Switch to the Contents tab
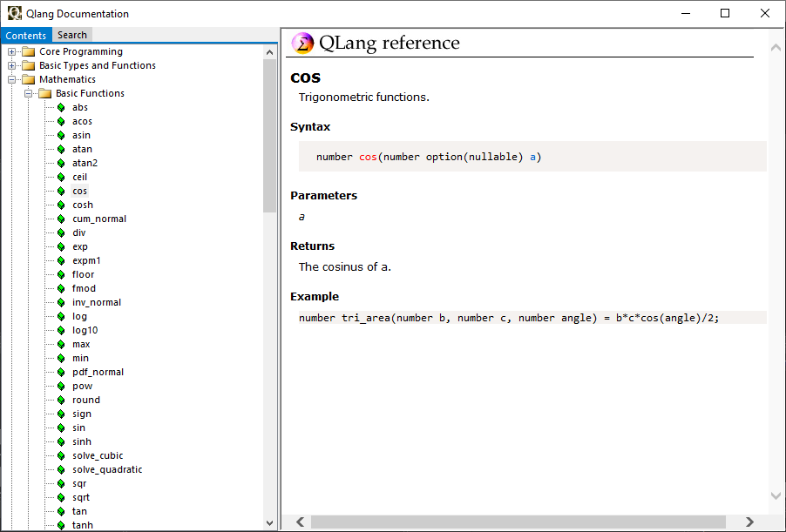The height and width of the screenshot is (532, 786). click(x=25, y=35)
